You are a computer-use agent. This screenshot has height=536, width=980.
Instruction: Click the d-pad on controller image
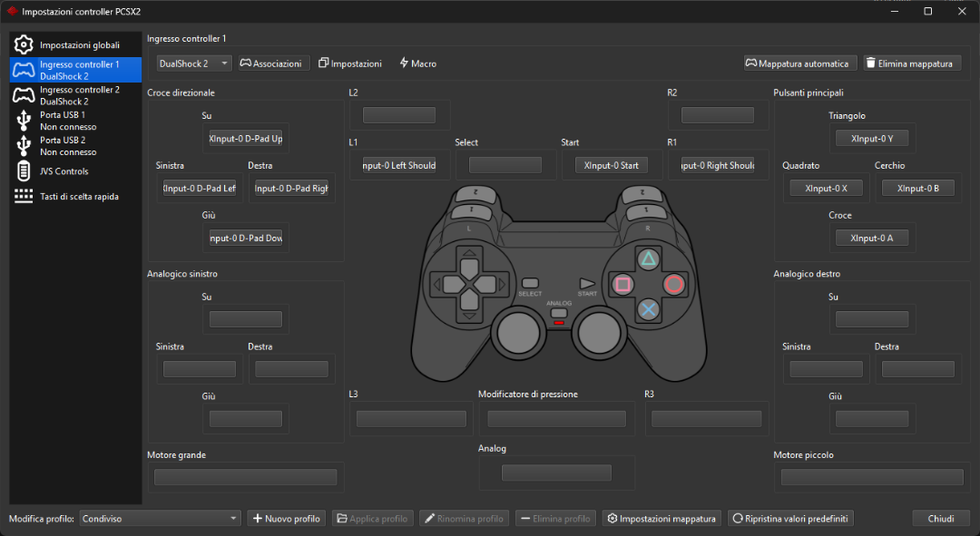tap(469, 284)
